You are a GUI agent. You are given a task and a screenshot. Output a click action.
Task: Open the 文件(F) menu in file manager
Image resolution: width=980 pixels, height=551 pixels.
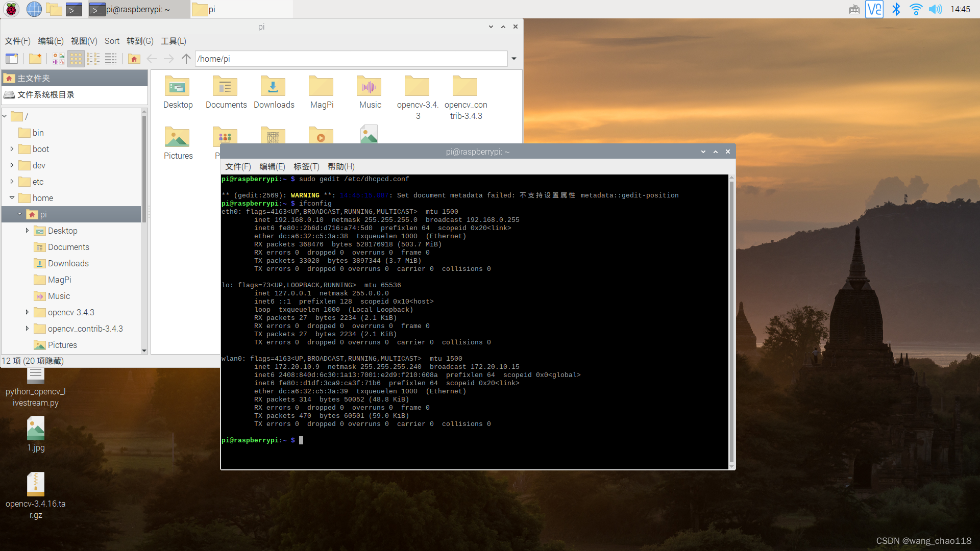coord(18,40)
